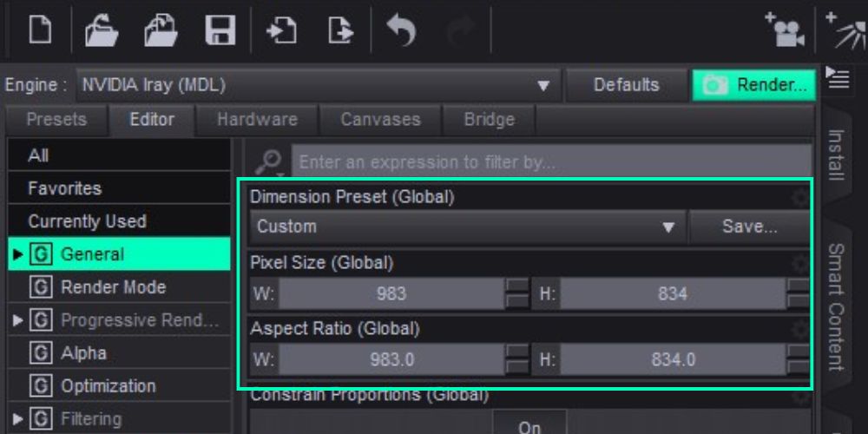This screenshot has height=434, width=868.
Task: Click the Defaults button
Action: (626, 85)
